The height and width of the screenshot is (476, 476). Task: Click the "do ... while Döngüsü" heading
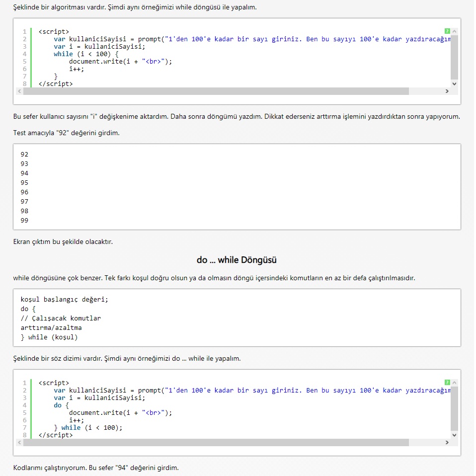(x=237, y=260)
